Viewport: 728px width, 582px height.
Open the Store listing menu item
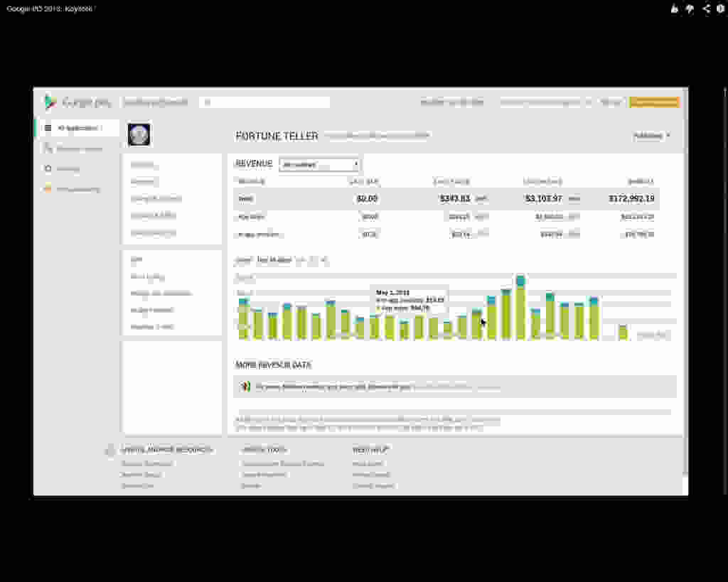pos(148,276)
